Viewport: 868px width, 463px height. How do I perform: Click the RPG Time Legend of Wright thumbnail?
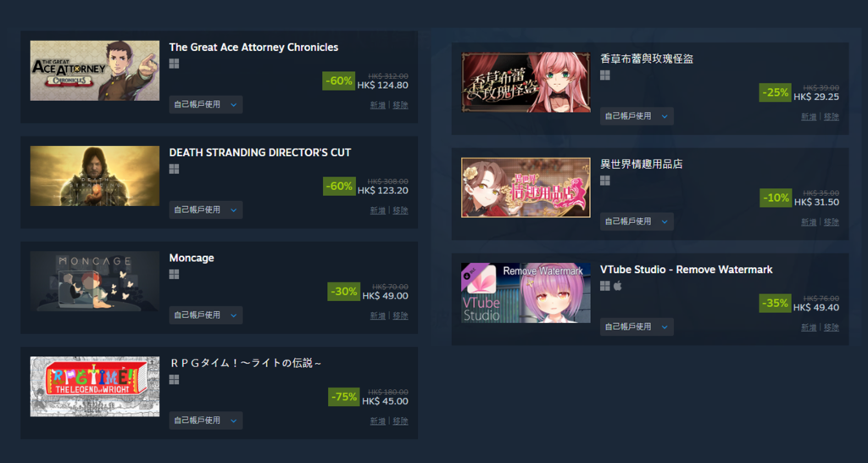[x=95, y=387]
